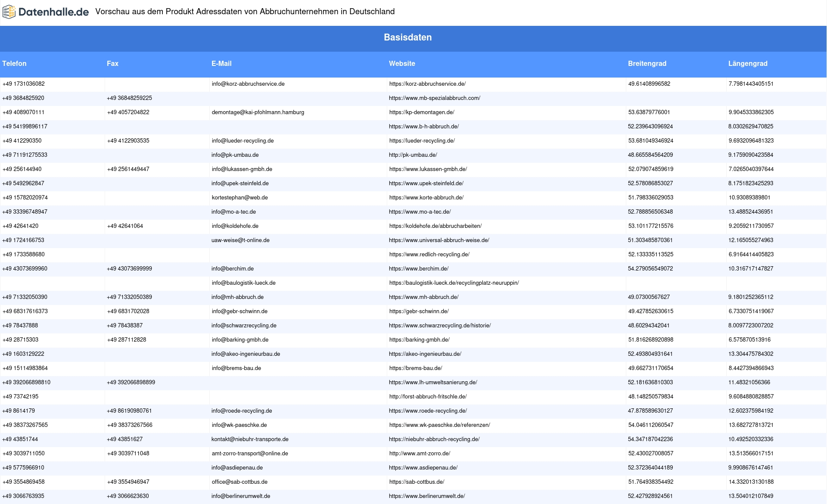
Task: Select fax number +49 3066623630
Action: (128, 496)
